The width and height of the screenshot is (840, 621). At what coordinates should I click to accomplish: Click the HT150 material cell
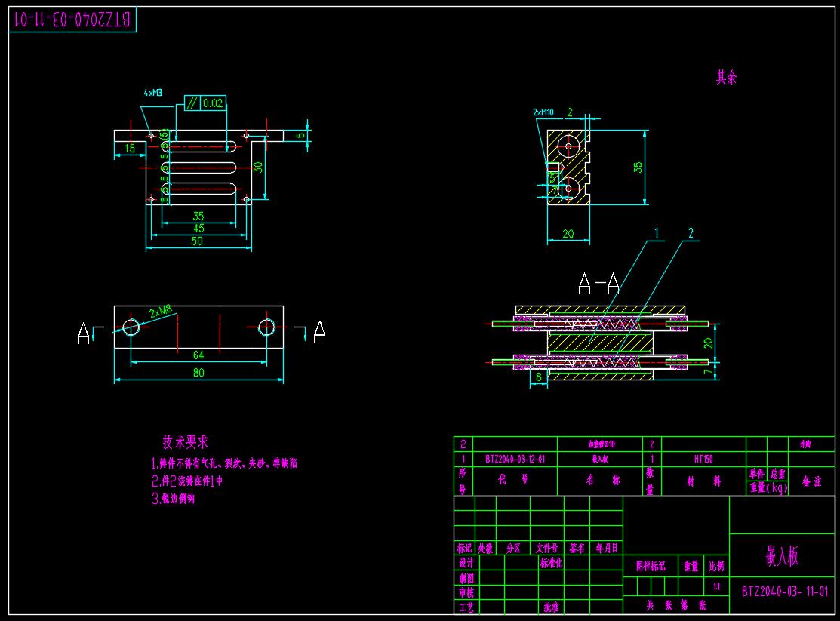coord(703,459)
